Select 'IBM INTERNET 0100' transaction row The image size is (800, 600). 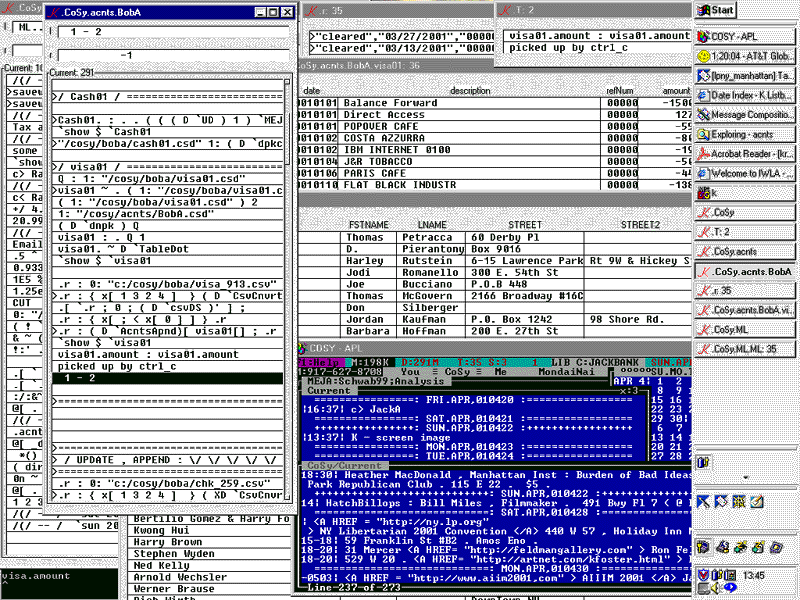494,150
